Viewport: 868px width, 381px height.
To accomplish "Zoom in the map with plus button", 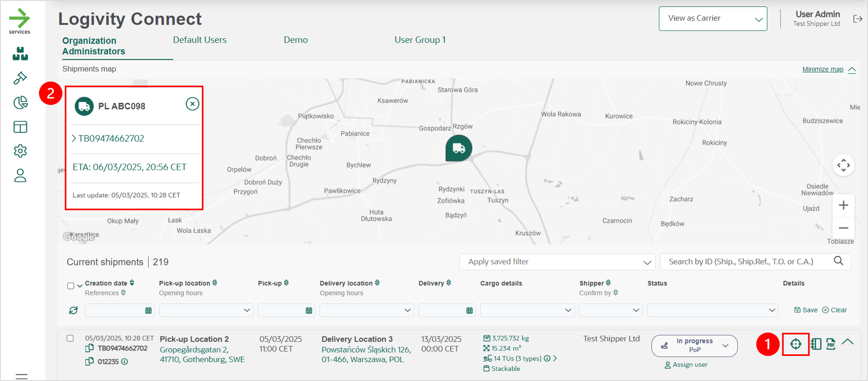I will pyautogui.click(x=843, y=205).
